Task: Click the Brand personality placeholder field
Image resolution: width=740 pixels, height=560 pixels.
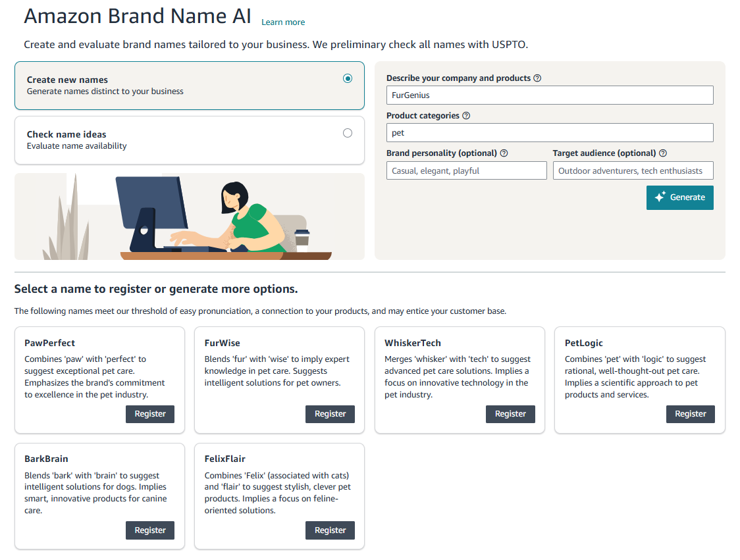Action: [466, 170]
